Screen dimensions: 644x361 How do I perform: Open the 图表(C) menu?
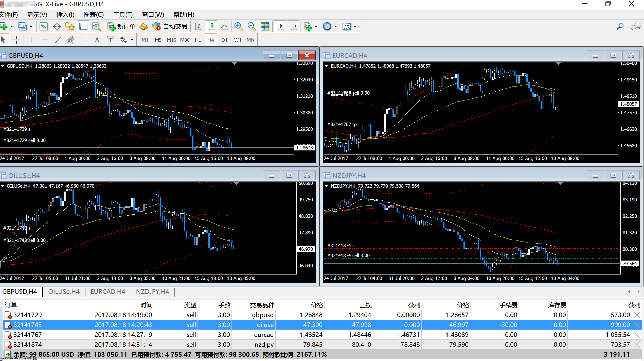(94, 15)
